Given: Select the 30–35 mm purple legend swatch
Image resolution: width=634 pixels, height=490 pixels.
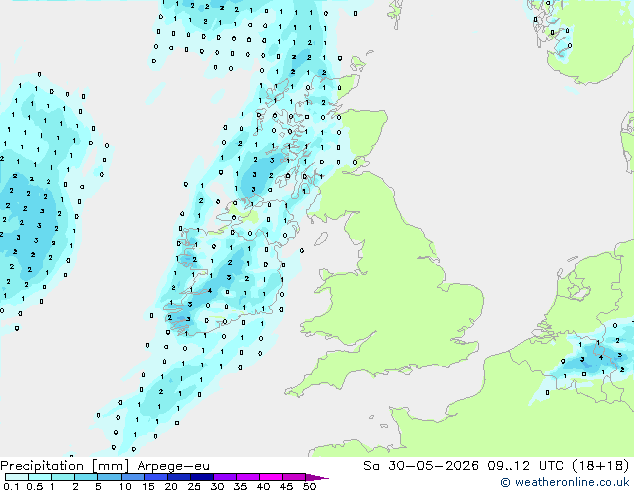Looking at the screenshot, I should point(225,477).
